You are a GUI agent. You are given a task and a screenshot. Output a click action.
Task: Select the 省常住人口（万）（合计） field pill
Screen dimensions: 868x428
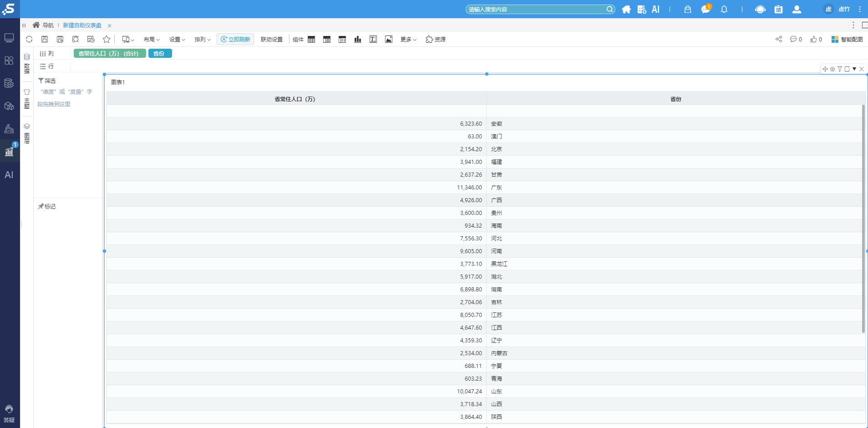[x=110, y=53]
